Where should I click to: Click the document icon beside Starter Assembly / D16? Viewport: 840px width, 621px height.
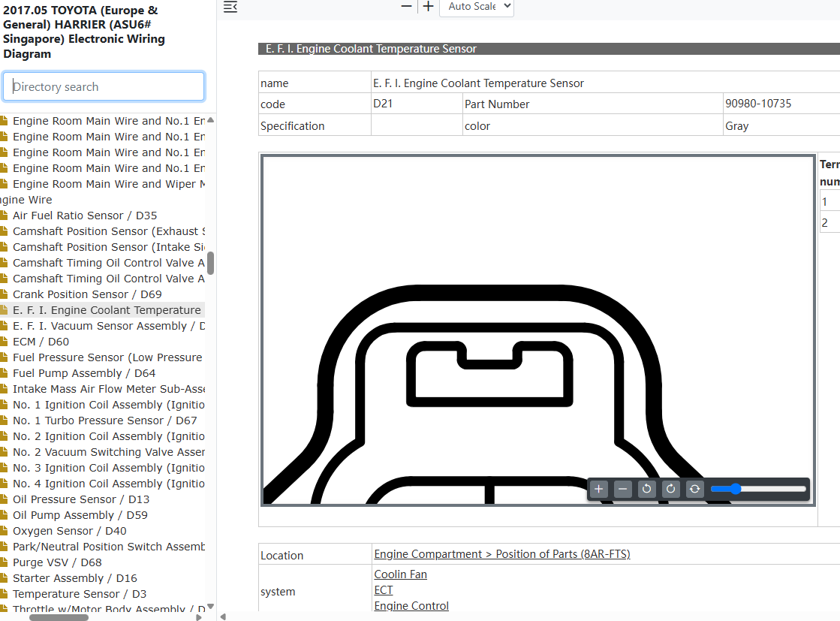(x=4, y=577)
